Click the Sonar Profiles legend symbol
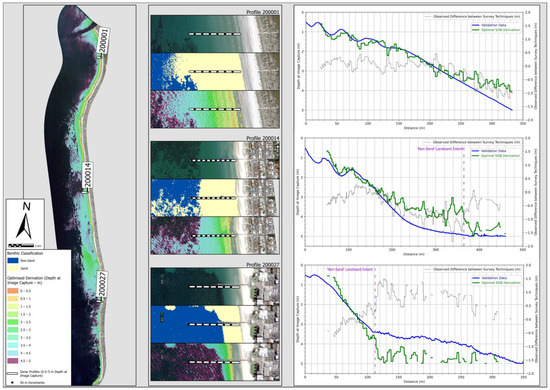This screenshot has width=550, height=390. tap(13, 373)
